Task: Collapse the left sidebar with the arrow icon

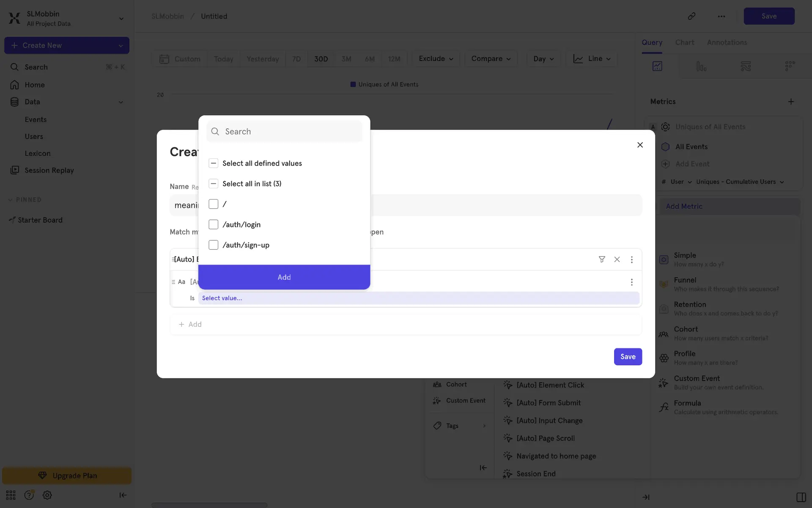Action: pyautogui.click(x=123, y=495)
